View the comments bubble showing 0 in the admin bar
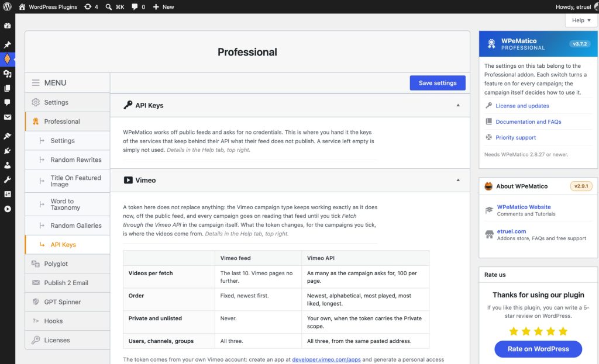 [x=138, y=7]
